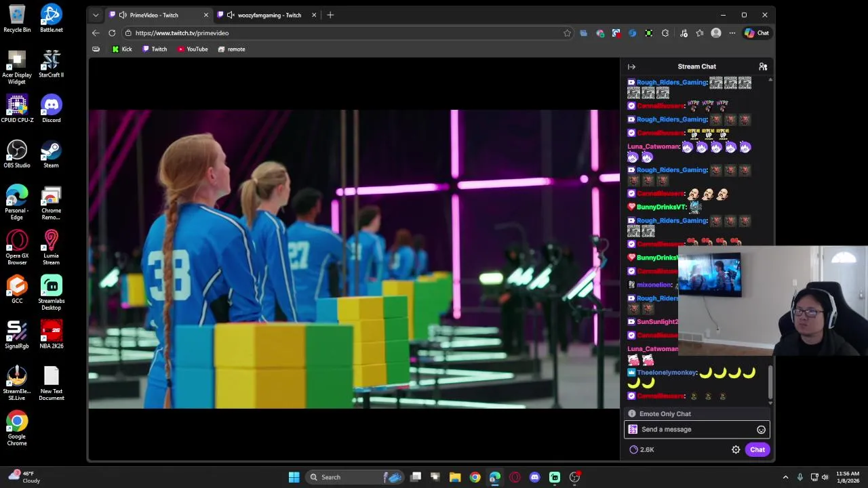This screenshot has height=488, width=868.
Task: Click the green screenshot extension icon
Action: 649,33
